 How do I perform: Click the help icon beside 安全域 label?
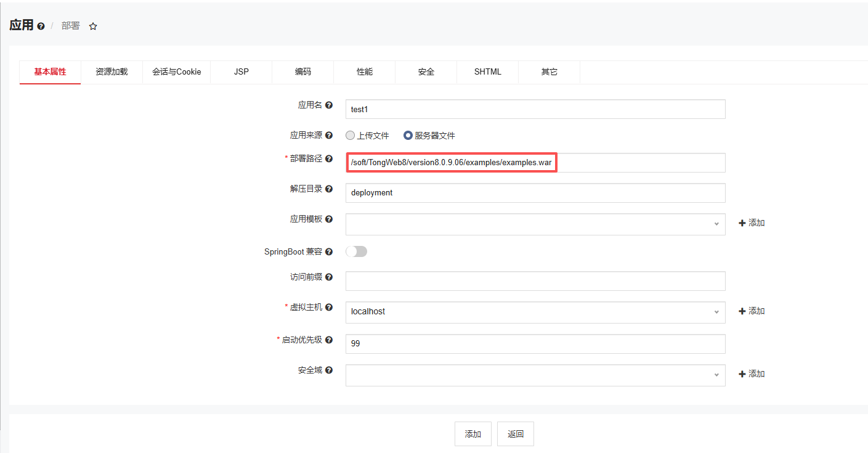point(329,370)
